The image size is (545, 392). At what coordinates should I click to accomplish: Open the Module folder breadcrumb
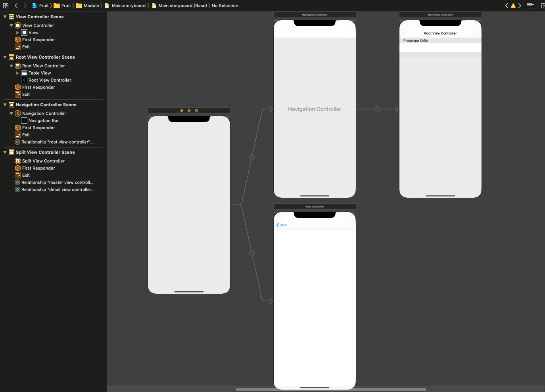pyautogui.click(x=88, y=6)
